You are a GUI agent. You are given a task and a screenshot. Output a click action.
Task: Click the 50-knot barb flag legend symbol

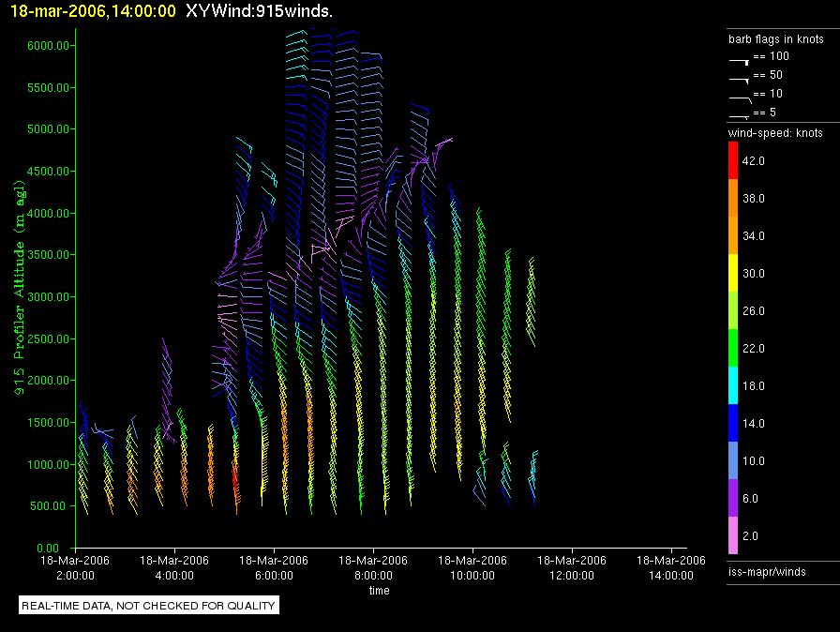(739, 79)
